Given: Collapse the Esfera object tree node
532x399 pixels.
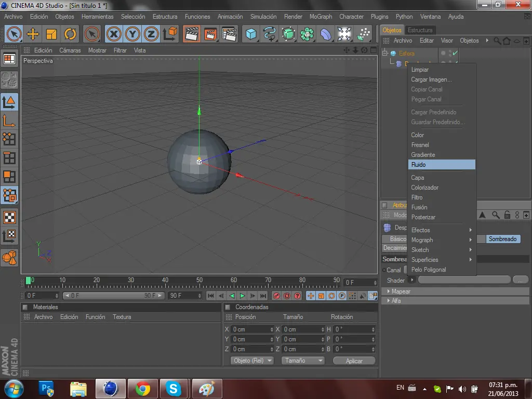Looking at the screenshot, I should tap(385, 54).
